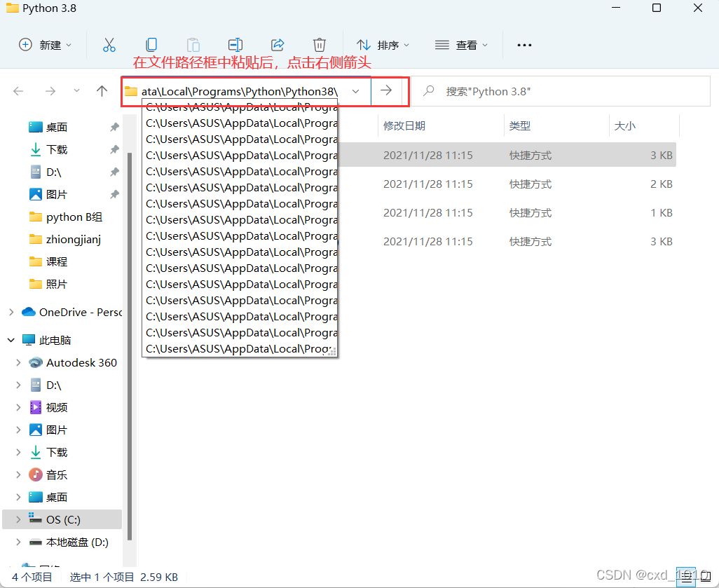719x588 pixels.
Task: Open the 课程 folder
Action: (57, 262)
